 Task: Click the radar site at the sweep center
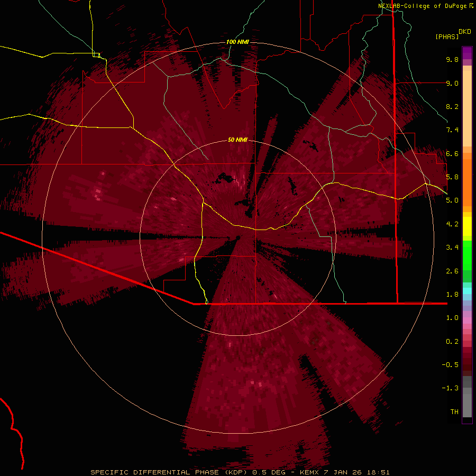[238, 237]
